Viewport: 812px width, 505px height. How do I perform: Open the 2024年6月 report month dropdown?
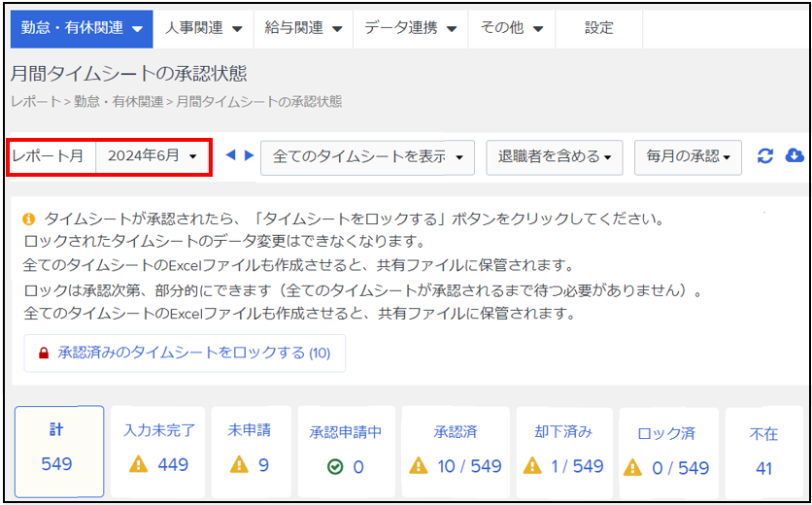point(152,156)
